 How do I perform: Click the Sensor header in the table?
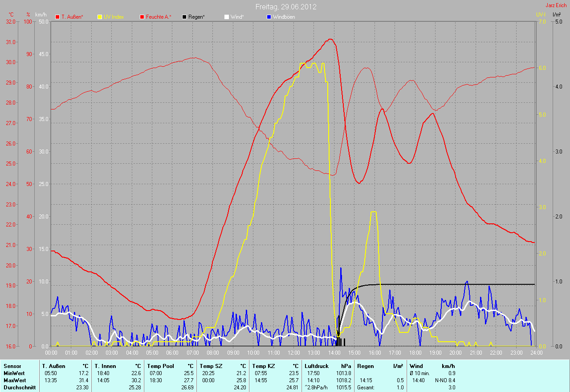12,366
